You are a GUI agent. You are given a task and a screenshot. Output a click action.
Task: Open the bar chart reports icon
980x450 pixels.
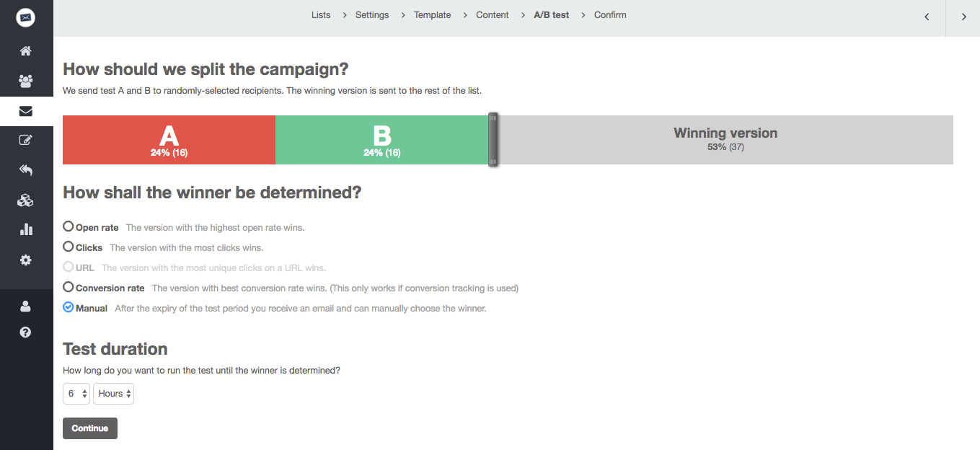[26, 230]
